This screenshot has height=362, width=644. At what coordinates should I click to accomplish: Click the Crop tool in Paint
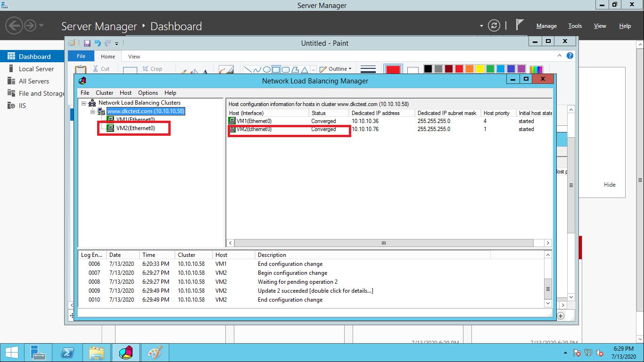tap(152, 69)
